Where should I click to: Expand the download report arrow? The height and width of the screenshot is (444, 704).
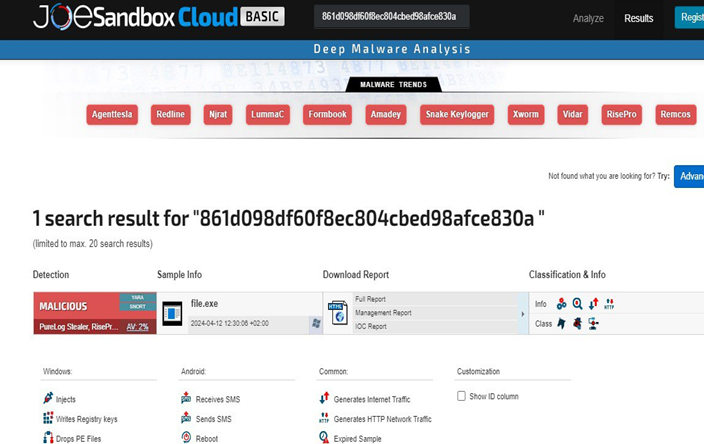tap(523, 314)
